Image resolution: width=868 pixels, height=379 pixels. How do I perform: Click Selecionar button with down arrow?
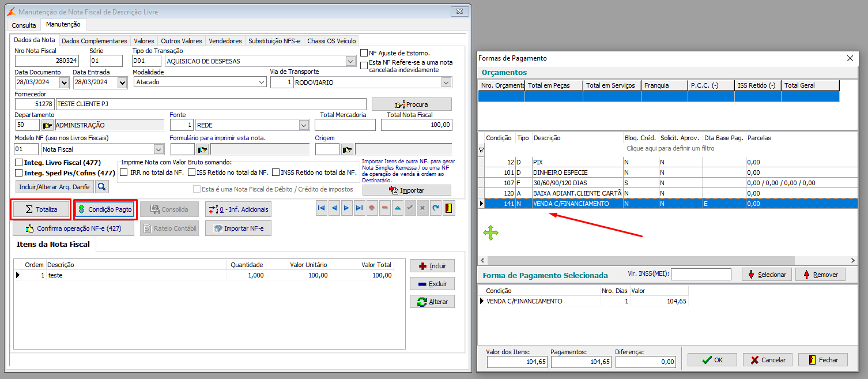point(767,275)
